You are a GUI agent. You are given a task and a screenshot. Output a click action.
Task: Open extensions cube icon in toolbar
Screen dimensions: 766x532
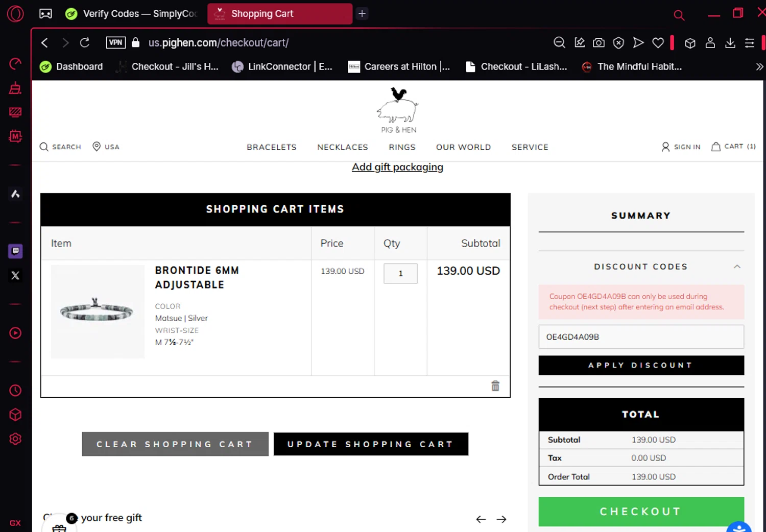tap(690, 43)
